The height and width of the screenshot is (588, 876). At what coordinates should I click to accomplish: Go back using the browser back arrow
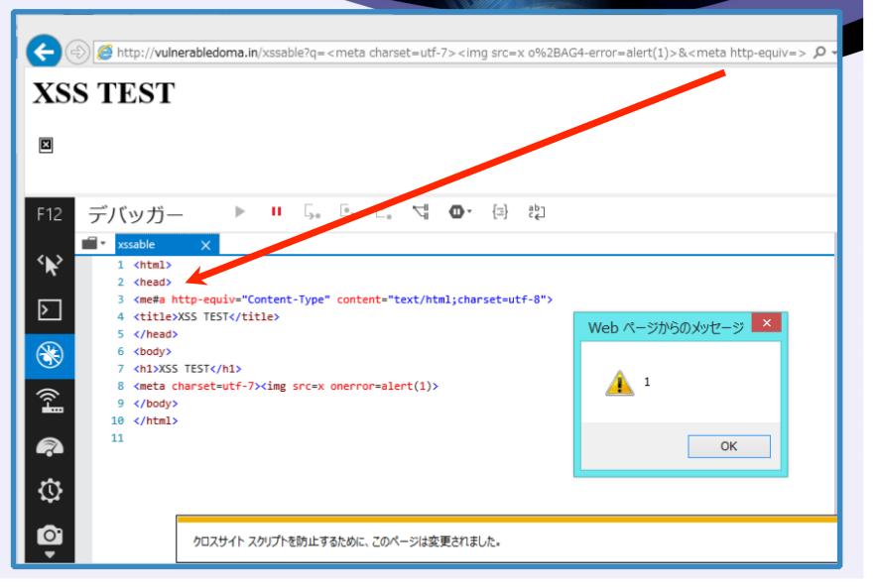click(44, 52)
